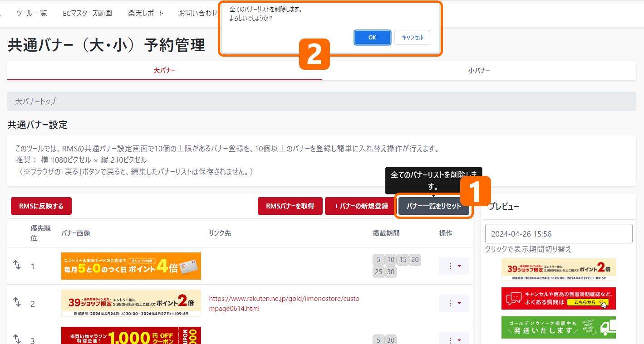Click 1,000円OFFクーポン banner image in row 3
The height and width of the screenshot is (344, 644).
pyautogui.click(x=131, y=335)
